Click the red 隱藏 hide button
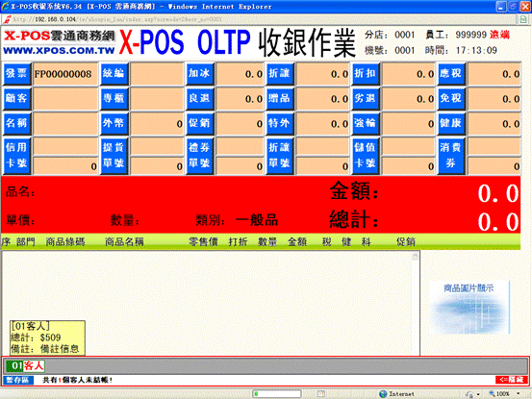The height and width of the screenshot is (399, 532). [x=511, y=380]
